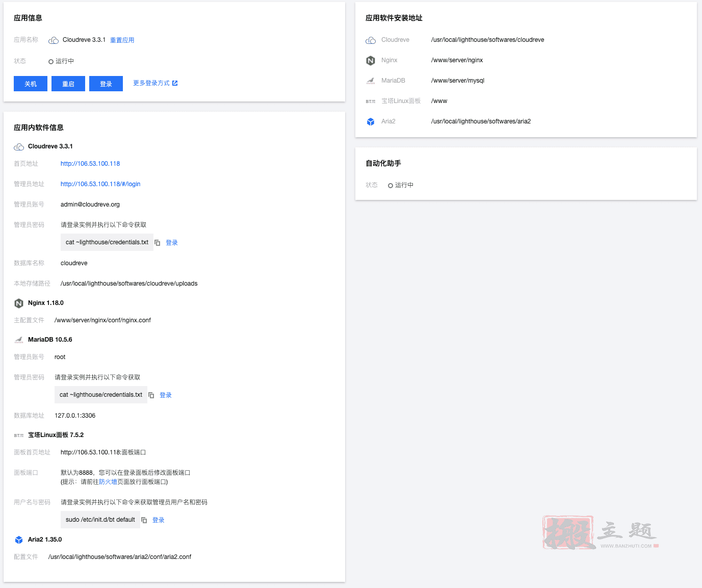Select path /usr/local/lighthouse/softwares/cloudreve/uploads
The image size is (702, 588).
pos(129,284)
